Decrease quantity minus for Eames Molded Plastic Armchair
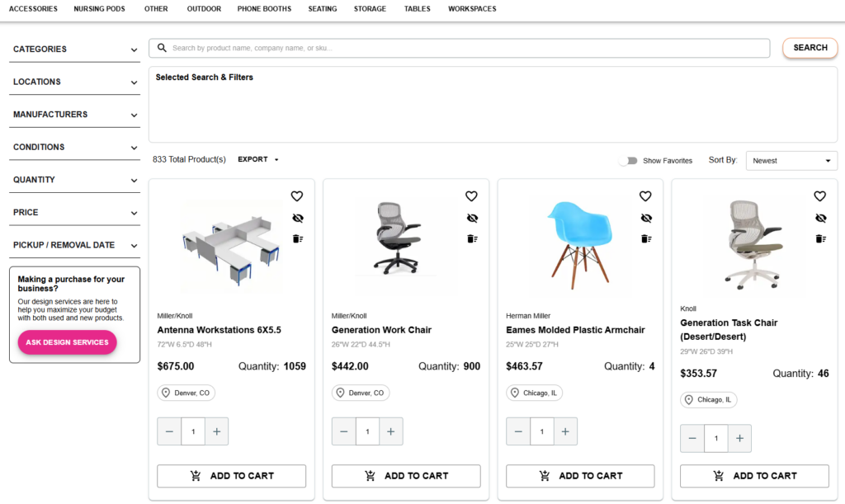This screenshot has height=504, width=845. tap(518, 431)
